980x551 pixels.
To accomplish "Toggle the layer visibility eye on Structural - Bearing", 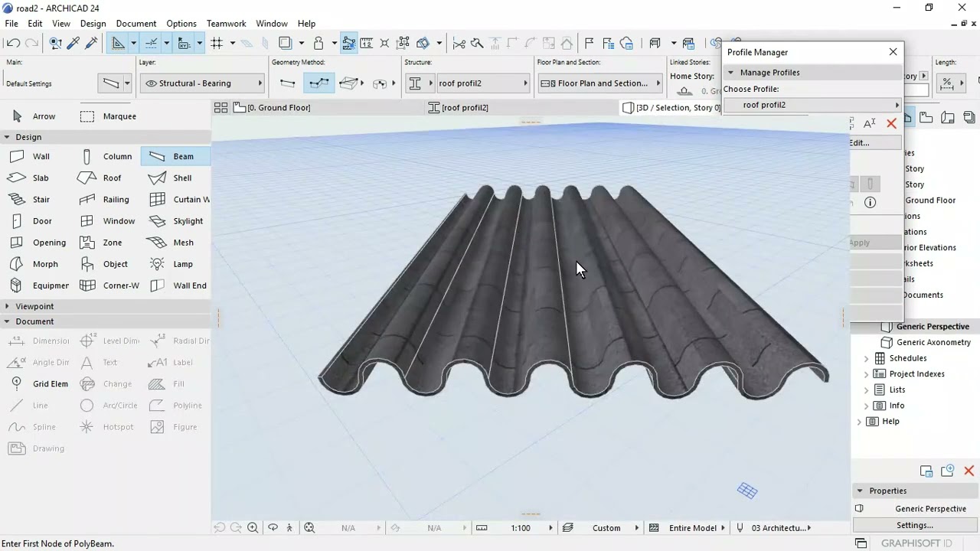I will pyautogui.click(x=151, y=83).
